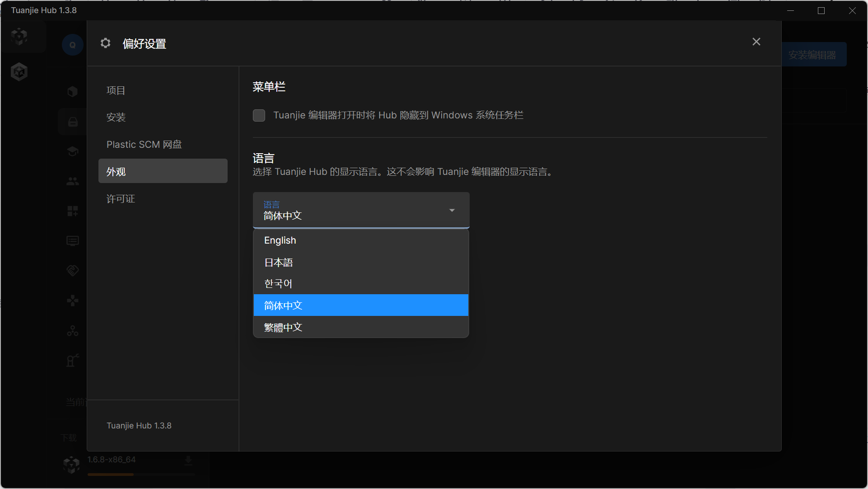Open the Tuanjie Hub account avatar

(x=72, y=45)
